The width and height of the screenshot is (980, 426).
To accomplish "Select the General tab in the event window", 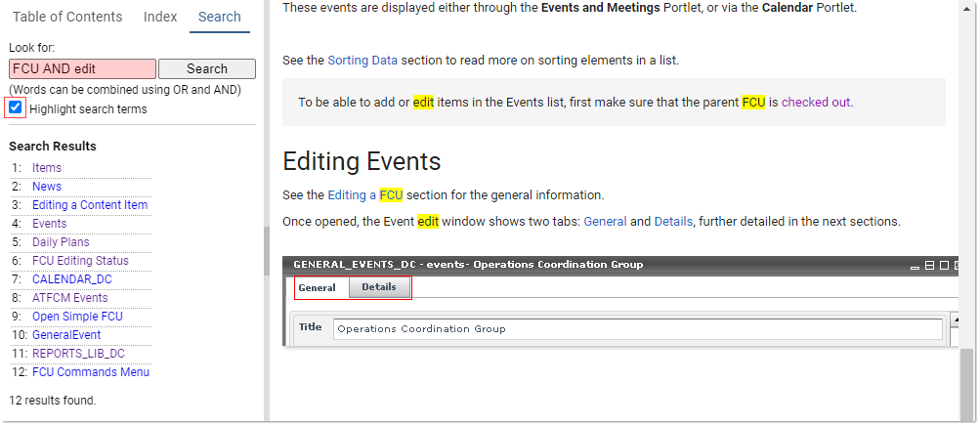I will (x=317, y=287).
